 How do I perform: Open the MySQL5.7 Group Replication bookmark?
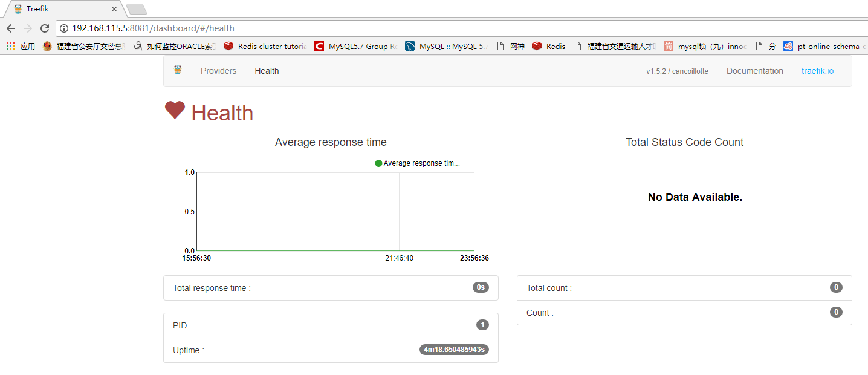click(355, 46)
